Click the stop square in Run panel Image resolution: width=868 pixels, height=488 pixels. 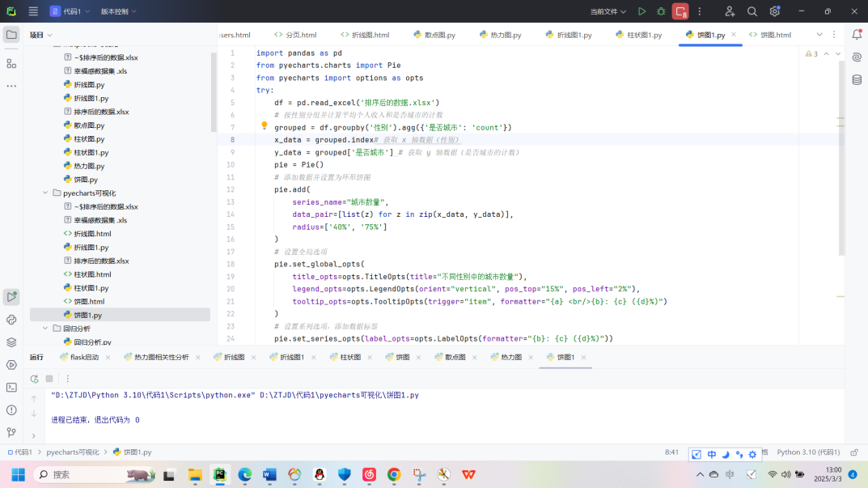point(49,379)
